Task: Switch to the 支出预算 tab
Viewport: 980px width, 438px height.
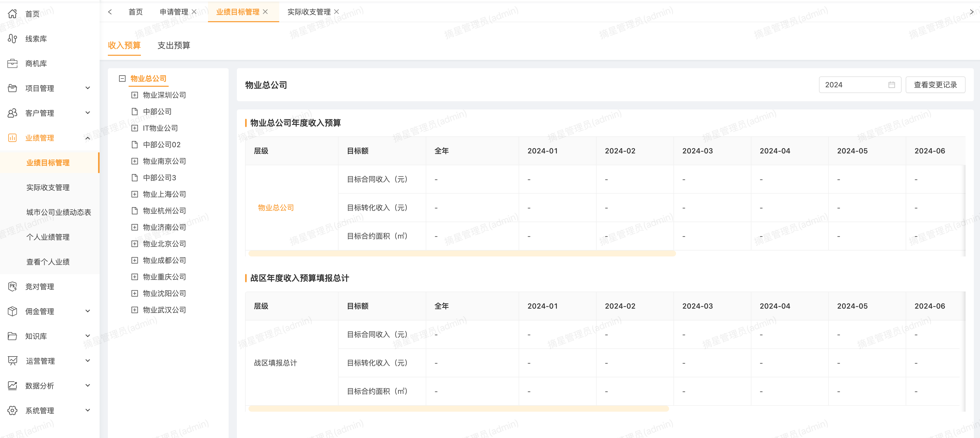Action: pos(173,45)
